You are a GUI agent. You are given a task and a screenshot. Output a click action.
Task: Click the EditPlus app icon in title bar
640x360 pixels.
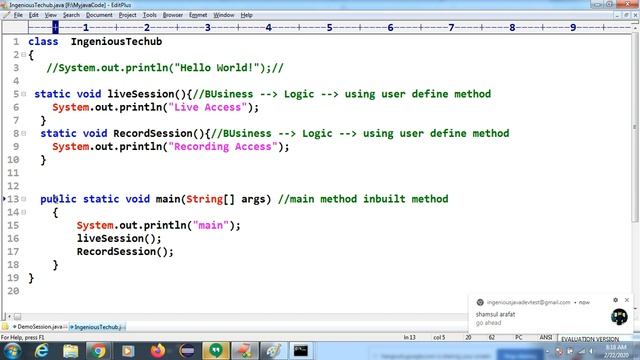[x=4, y=5]
